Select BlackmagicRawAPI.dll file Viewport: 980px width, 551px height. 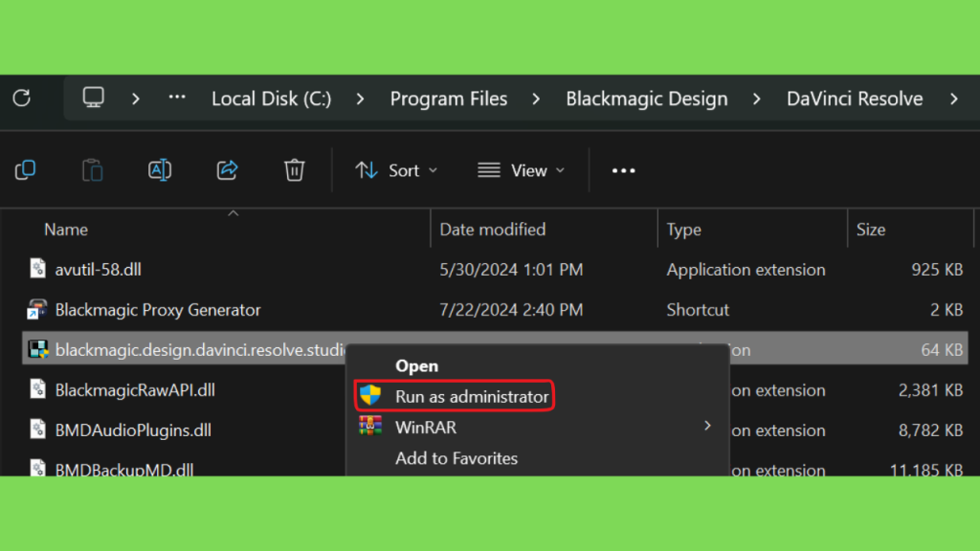pos(135,390)
